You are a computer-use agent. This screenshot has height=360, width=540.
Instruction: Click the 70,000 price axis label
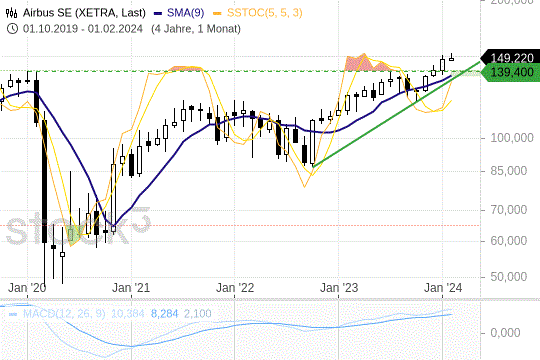pyautogui.click(x=509, y=209)
